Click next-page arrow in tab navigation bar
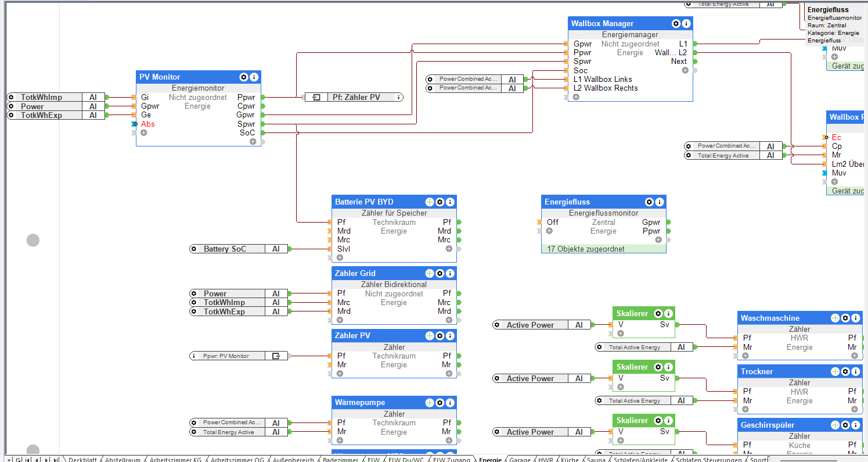Viewport: 868px width, 462px height. click(45, 459)
